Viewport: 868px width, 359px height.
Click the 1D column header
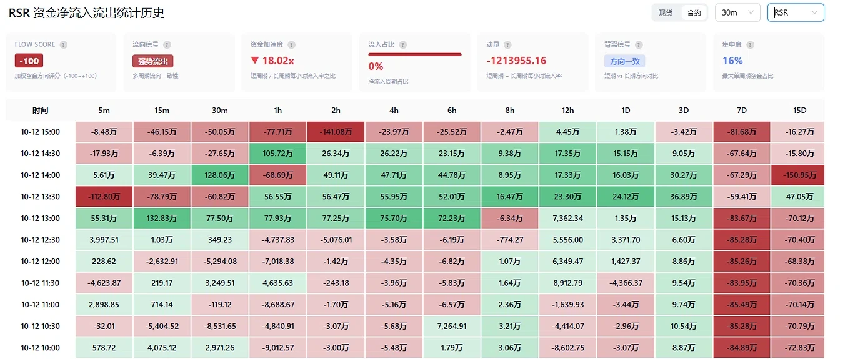click(626, 111)
